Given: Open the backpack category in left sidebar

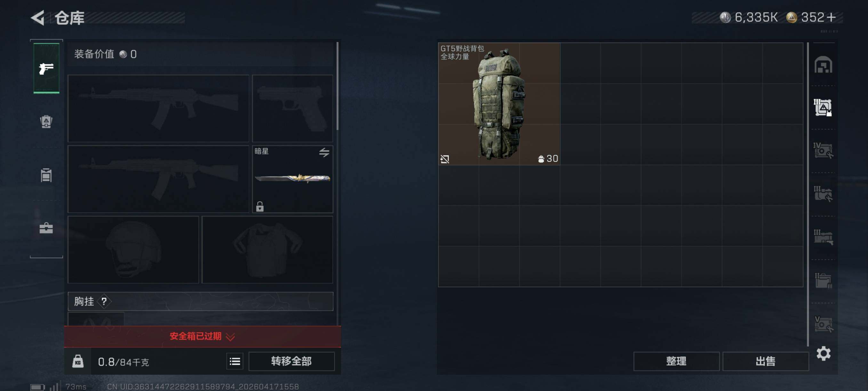Looking at the screenshot, I should pos(46,122).
